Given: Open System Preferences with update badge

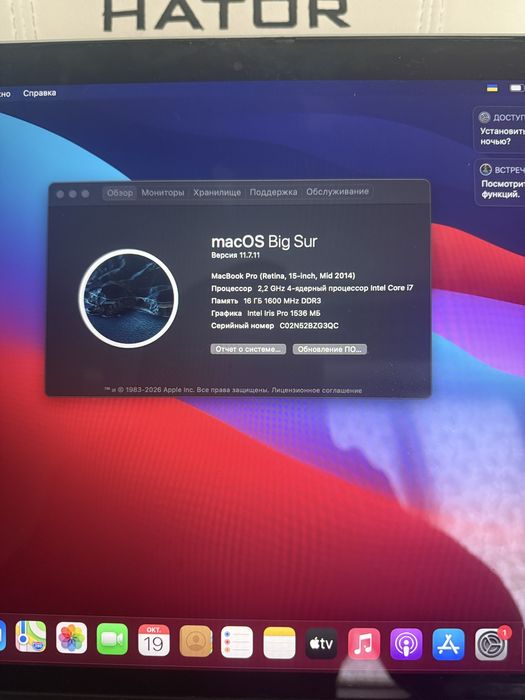Looking at the screenshot, I should point(491,644).
